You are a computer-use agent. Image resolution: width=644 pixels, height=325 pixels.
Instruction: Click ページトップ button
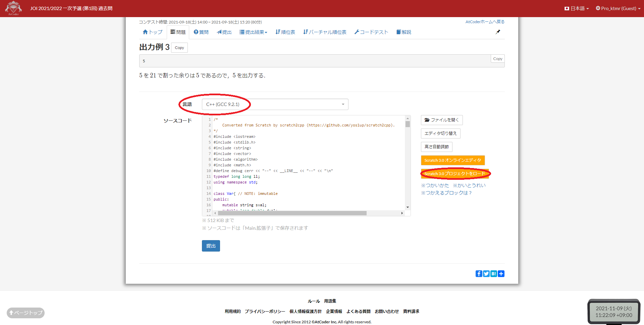point(25,313)
